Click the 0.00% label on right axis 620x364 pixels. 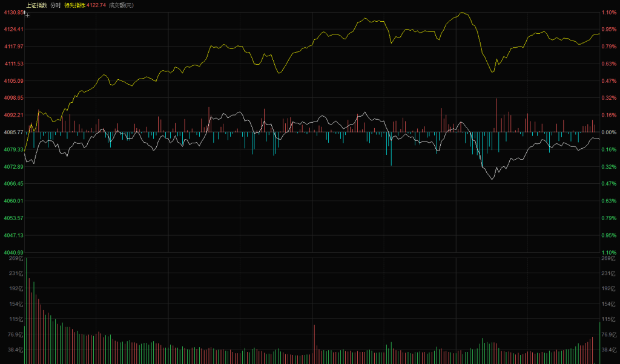tap(608, 132)
